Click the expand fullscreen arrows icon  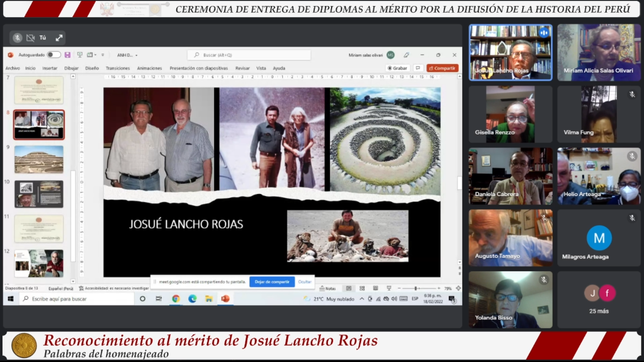59,38
